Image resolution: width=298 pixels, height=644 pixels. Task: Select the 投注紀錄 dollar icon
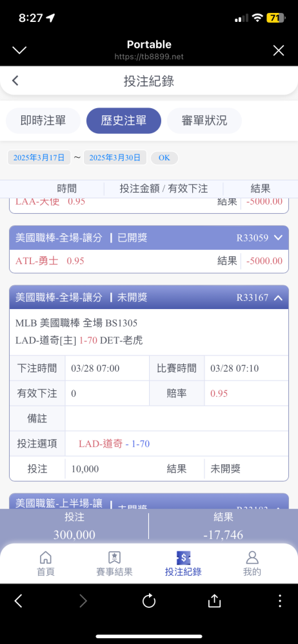[183, 557]
